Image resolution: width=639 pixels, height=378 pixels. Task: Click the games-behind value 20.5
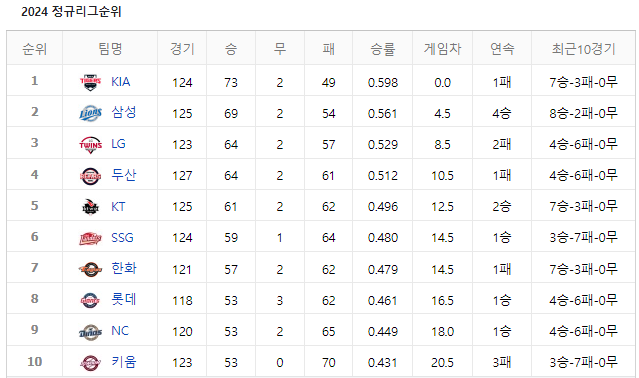(x=442, y=363)
